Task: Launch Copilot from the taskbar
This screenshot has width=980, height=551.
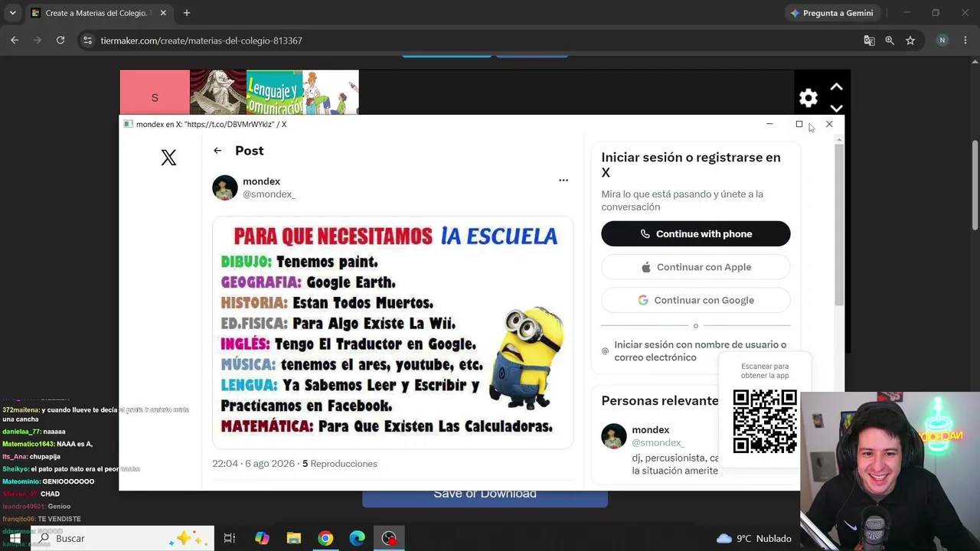Action: pyautogui.click(x=262, y=539)
